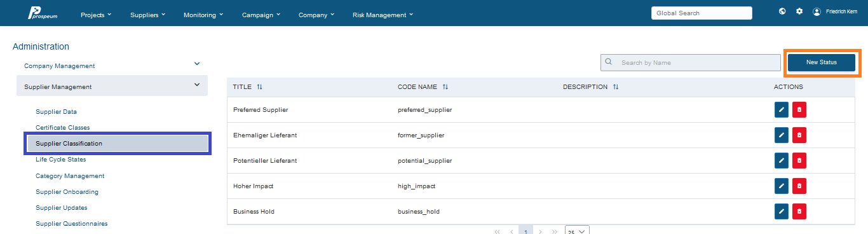Delete the Ehemaliger Lieferant status
Screen dimensions: 868x234
(x=799, y=135)
